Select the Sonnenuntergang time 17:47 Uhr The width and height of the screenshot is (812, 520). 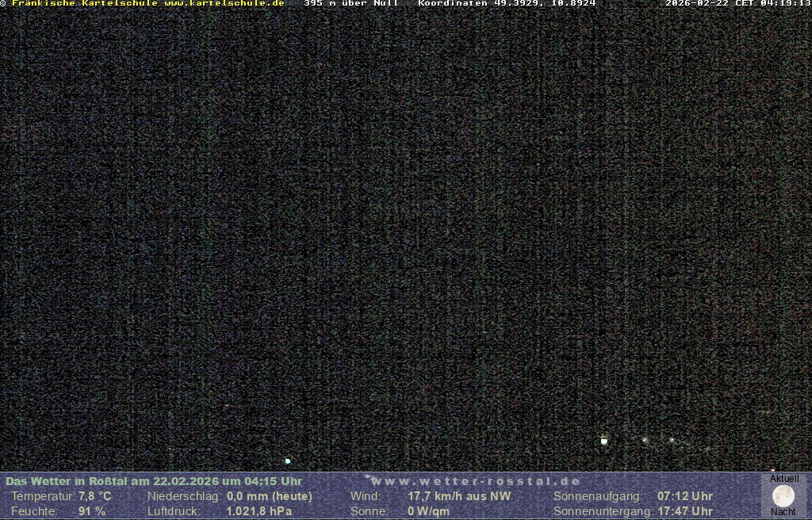click(x=684, y=511)
